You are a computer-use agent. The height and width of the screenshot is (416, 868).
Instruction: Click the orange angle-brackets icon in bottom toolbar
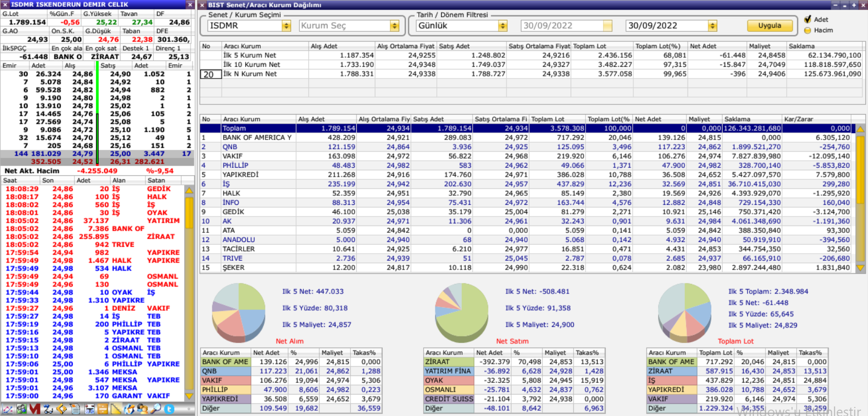62,409
